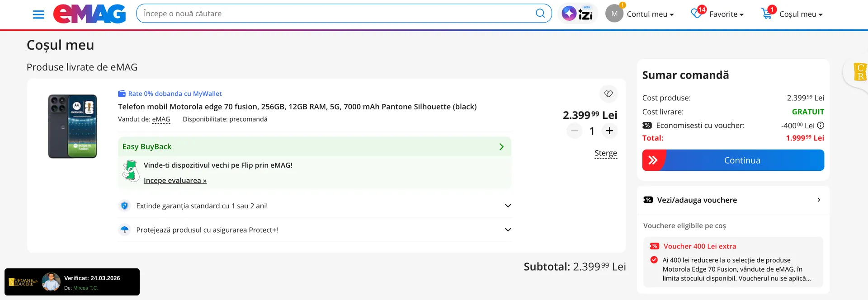Open the iZi assistant icon
This screenshot has height=300, width=868.
coord(577,14)
